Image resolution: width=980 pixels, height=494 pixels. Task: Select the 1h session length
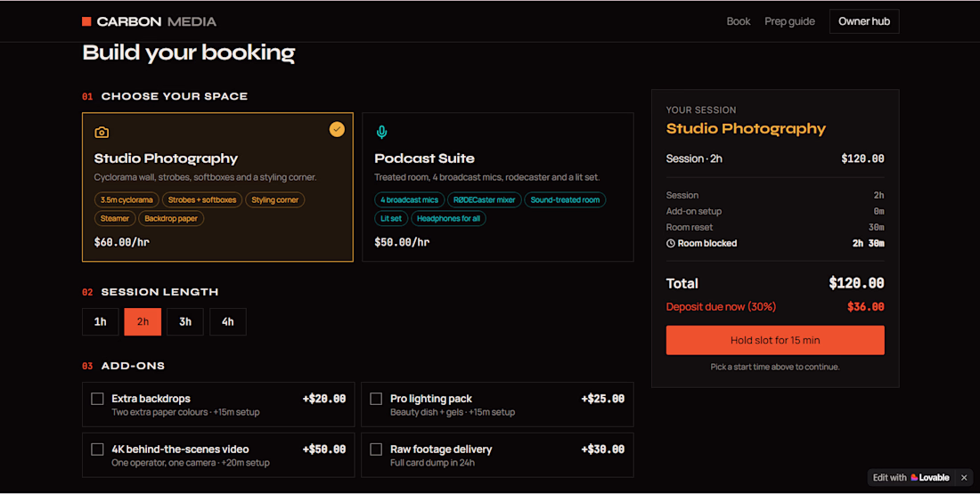coord(100,321)
